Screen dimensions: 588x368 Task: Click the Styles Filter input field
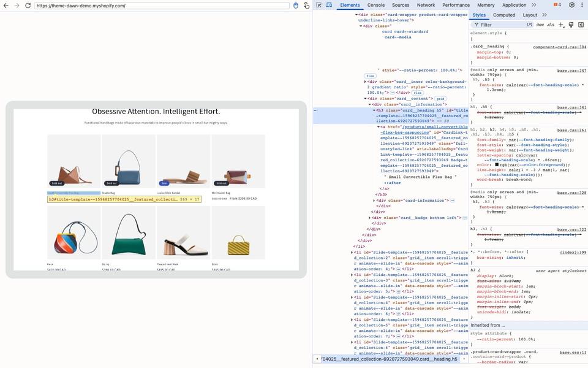pyautogui.click(x=503, y=25)
